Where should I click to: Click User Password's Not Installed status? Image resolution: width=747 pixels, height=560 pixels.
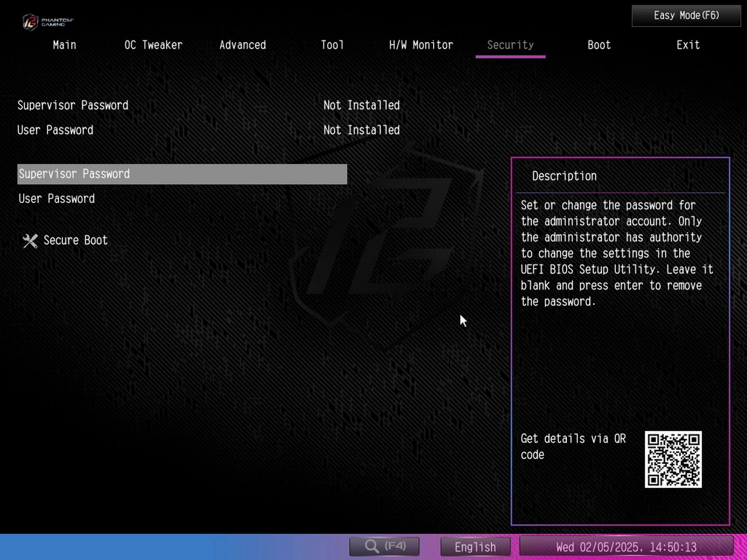(362, 130)
